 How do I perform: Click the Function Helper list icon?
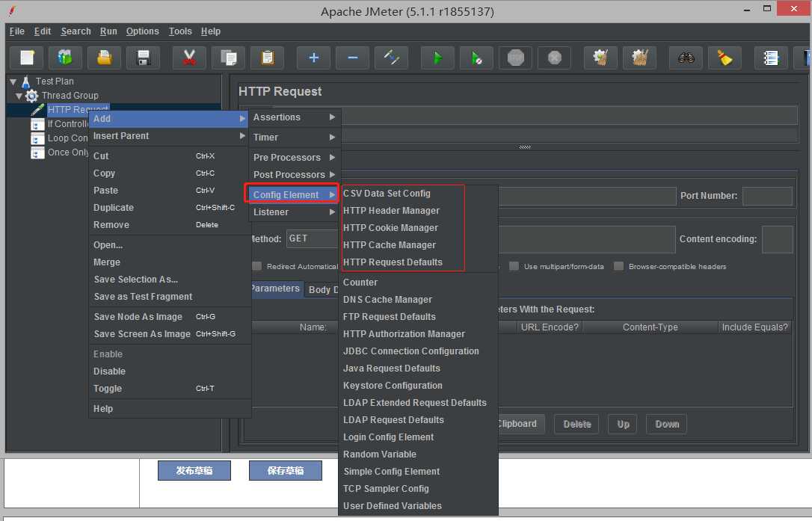tap(771, 58)
